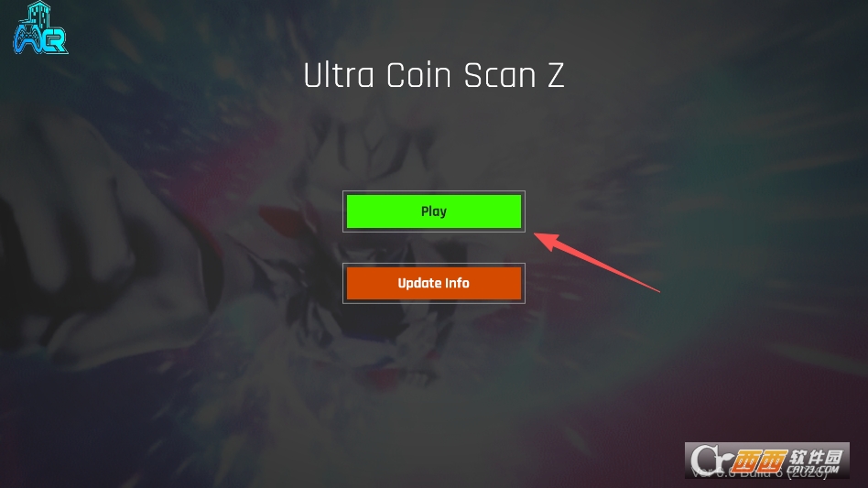This screenshot has height=488, width=868.
Task: Click the word "Ultra" in the heading
Action: pyautogui.click(x=339, y=75)
